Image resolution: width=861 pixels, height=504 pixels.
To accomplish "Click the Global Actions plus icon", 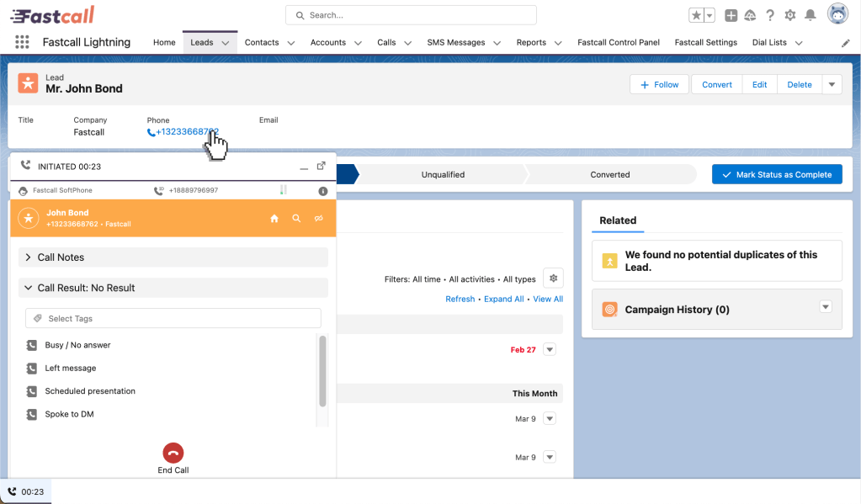I will [731, 15].
